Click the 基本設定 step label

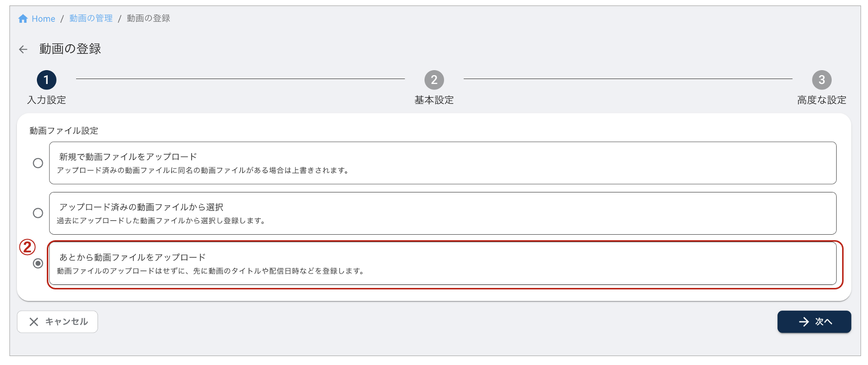point(434,100)
